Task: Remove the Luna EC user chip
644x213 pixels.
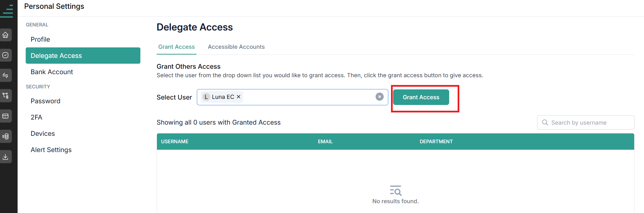Action: 238,97
